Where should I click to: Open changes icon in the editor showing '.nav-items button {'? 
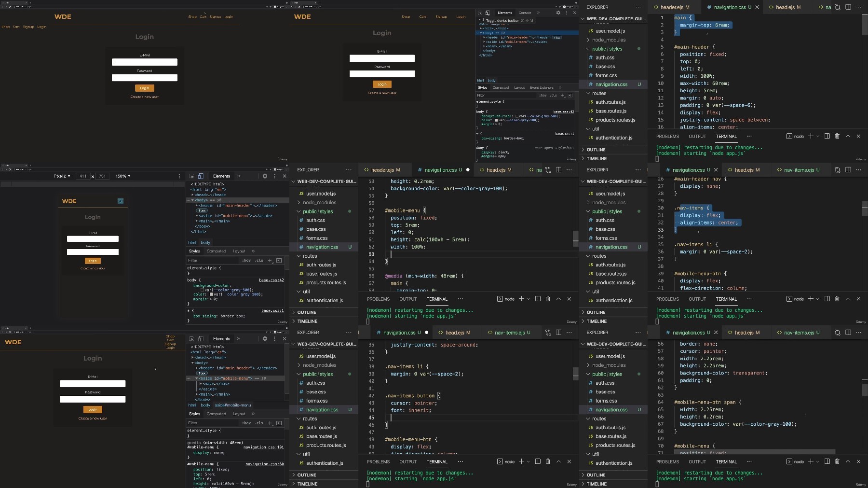coord(548,333)
